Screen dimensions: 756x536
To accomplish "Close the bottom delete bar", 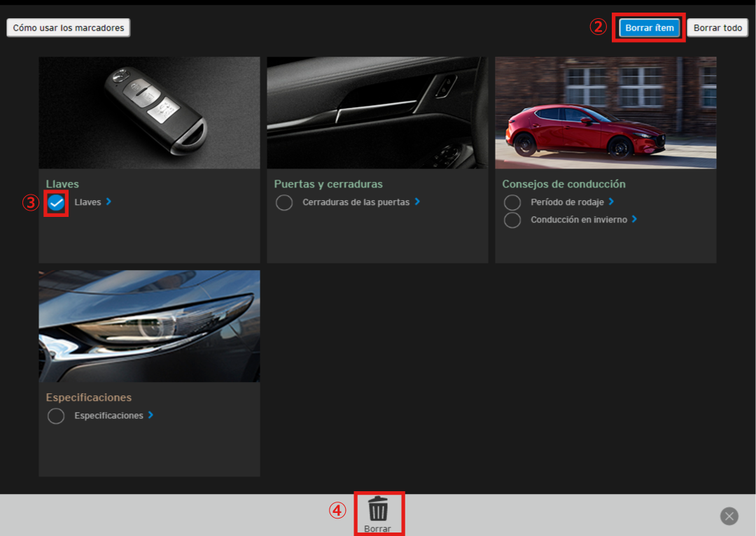I will [x=729, y=516].
